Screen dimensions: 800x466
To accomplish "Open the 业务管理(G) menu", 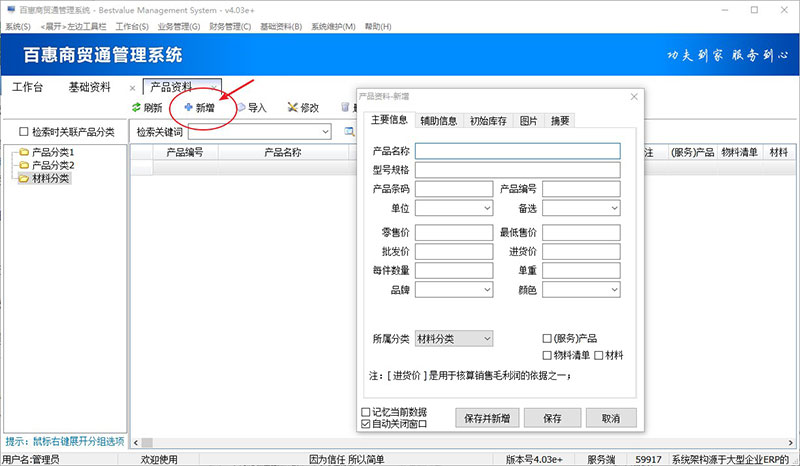I will (x=179, y=27).
